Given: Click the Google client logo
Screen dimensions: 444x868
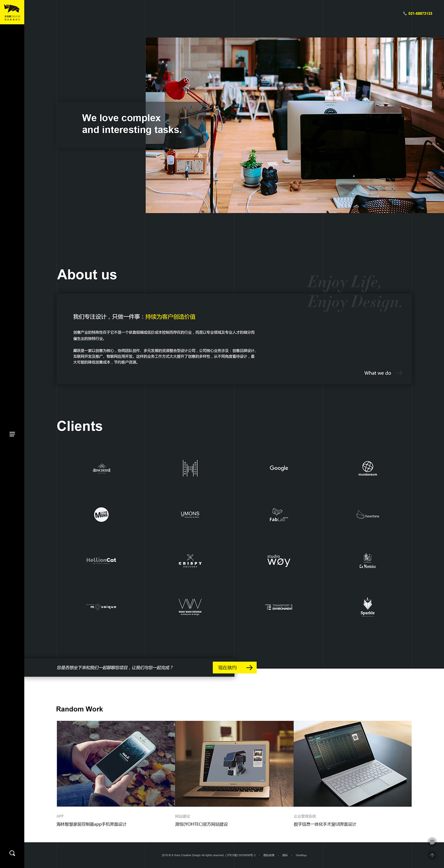Looking at the screenshot, I should coord(279,468).
